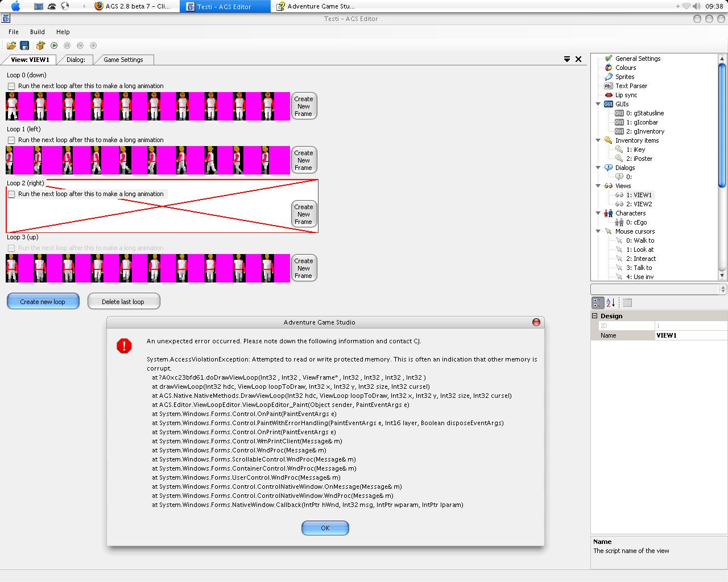Click OK in the error dialog
The width and height of the screenshot is (728, 582).
click(325, 528)
